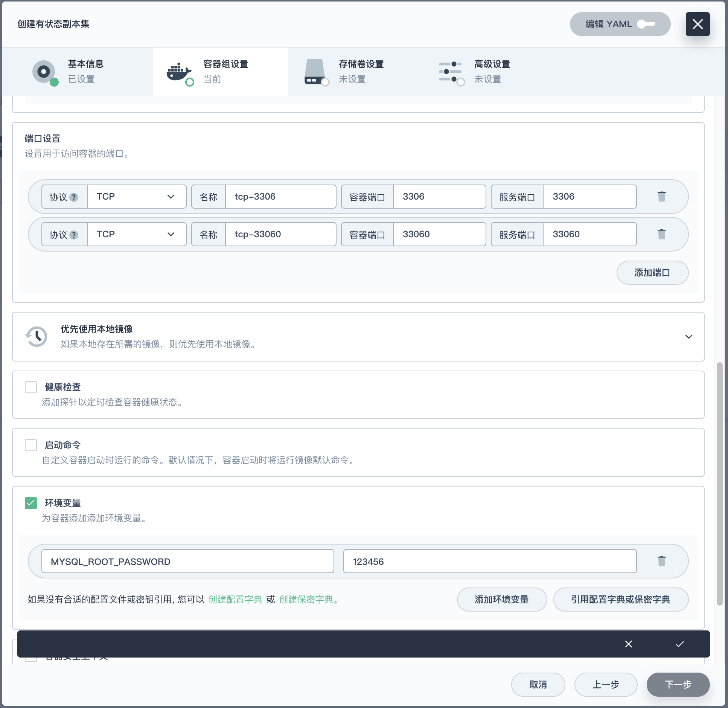This screenshot has width=728, height=708.
Task: Open protocol dropdown for tcp-33060 port
Action: pyautogui.click(x=137, y=234)
